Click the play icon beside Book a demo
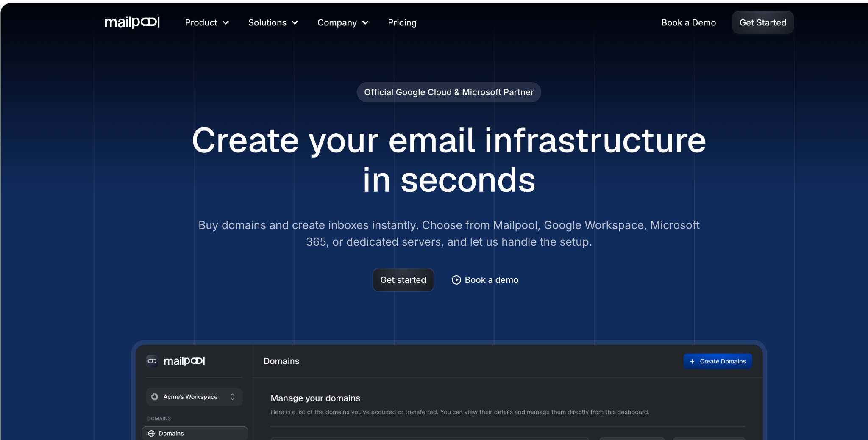This screenshot has height=440, width=868. coord(456,280)
